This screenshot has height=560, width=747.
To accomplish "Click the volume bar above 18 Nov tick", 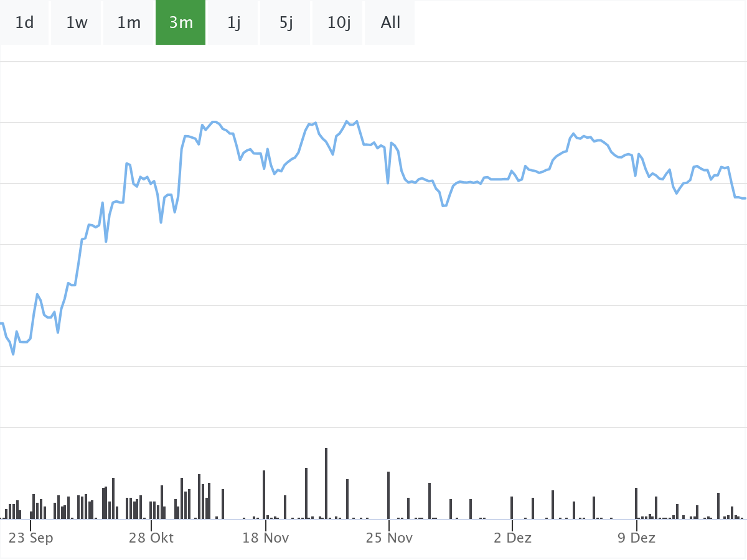I will tap(264, 495).
